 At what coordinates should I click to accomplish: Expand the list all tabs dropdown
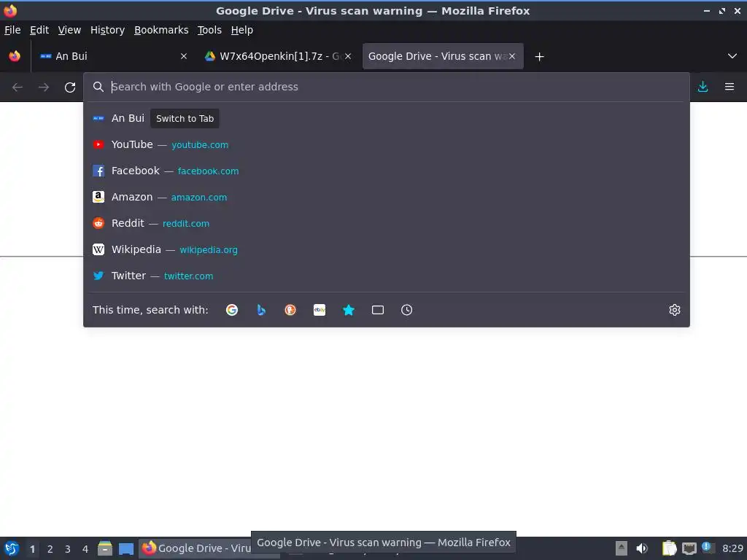[x=732, y=56]
